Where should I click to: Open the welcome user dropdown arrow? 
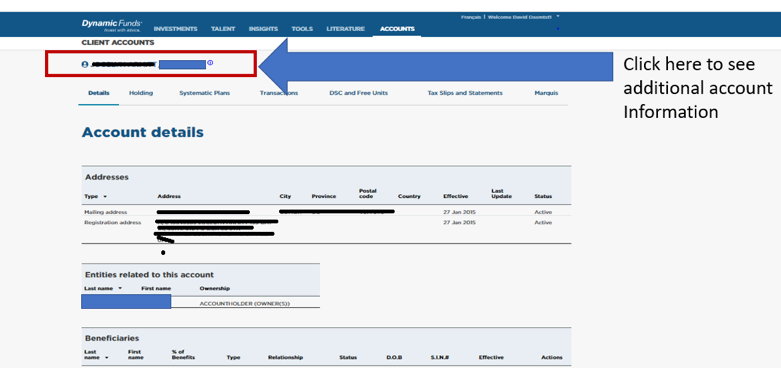[x=558, y=16]
